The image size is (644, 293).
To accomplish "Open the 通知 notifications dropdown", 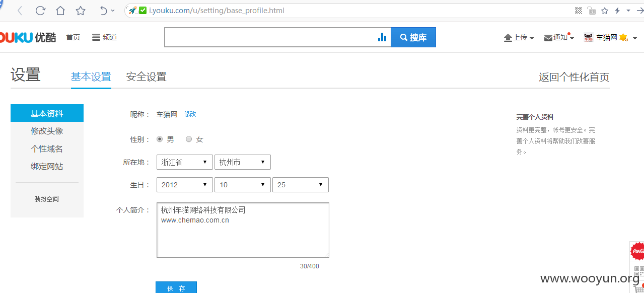I will click(x=559, y=38).
